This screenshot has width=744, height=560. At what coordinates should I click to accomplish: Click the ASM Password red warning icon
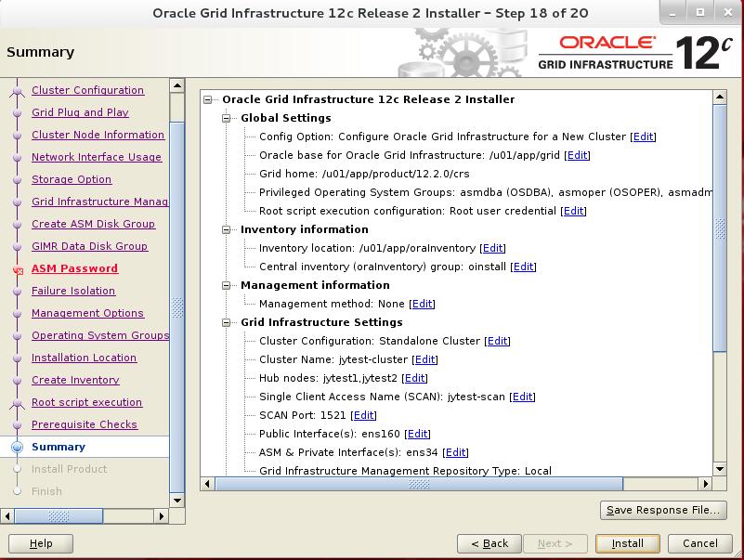[x=18, y=270]
